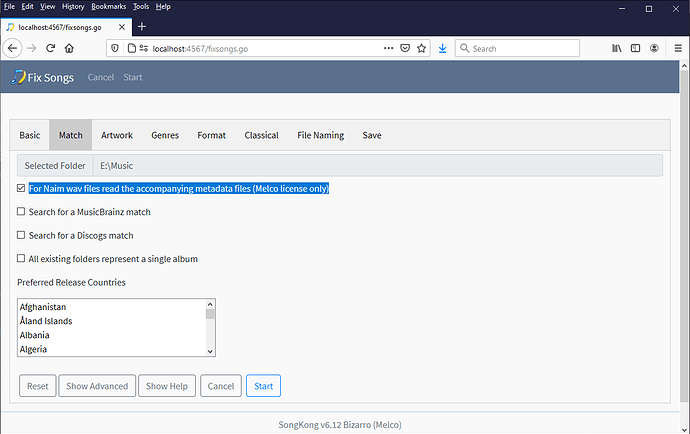This screenshot has width=690, height=434.
Task: Click the Show Help button
Action: 167,386
